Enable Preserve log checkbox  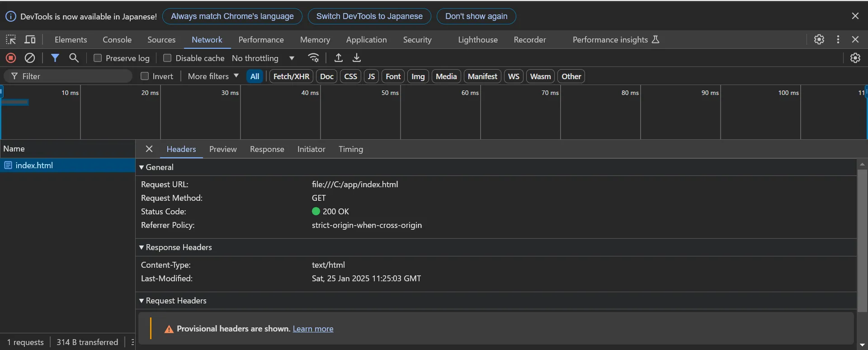pyautogui.click(x=98, y=58)
